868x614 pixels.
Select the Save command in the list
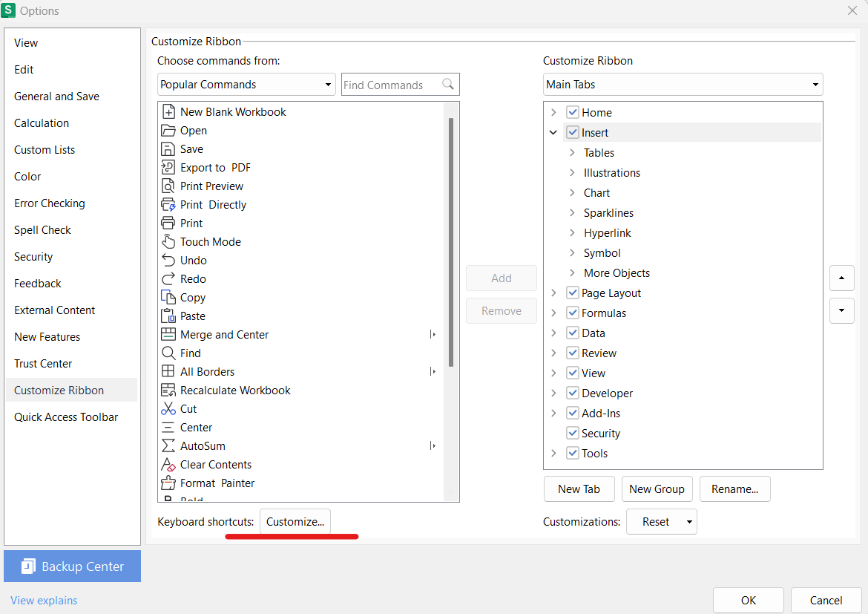point(191,148)
